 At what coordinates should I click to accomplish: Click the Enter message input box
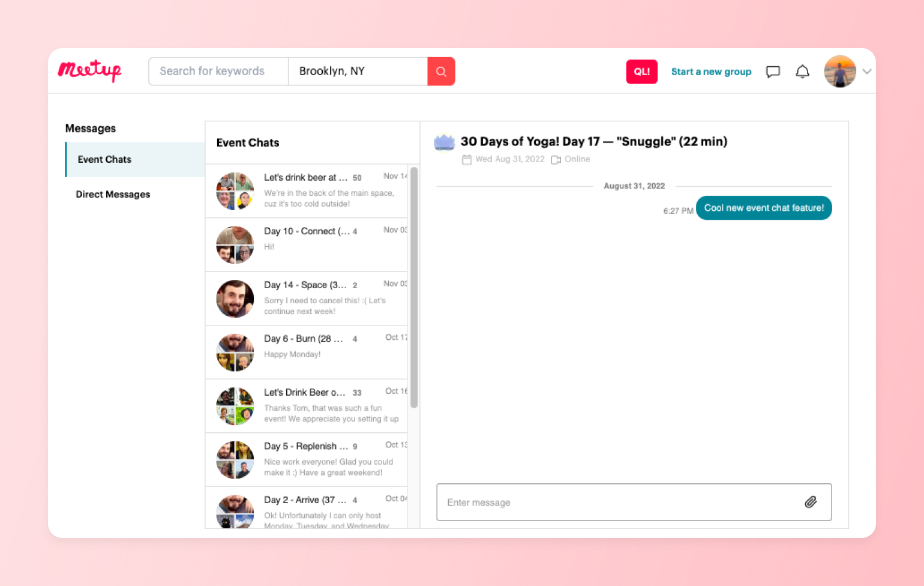[x=634, y=502]
